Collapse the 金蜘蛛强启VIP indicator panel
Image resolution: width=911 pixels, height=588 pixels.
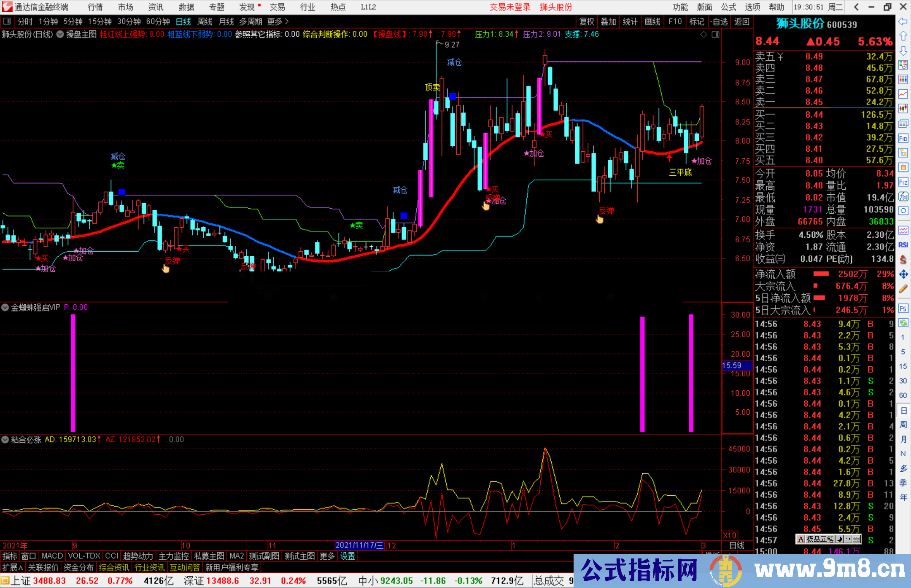point(5,307)
